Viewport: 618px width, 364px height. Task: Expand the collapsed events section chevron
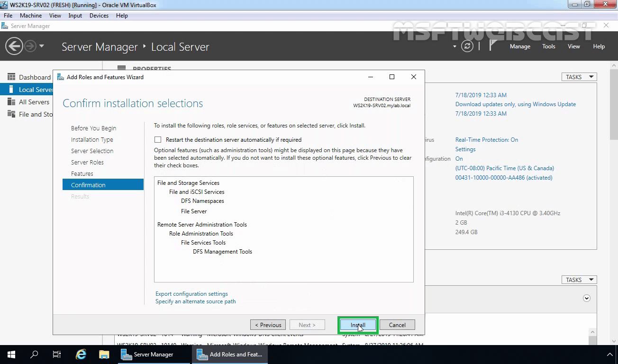click(x=587, y=299)
